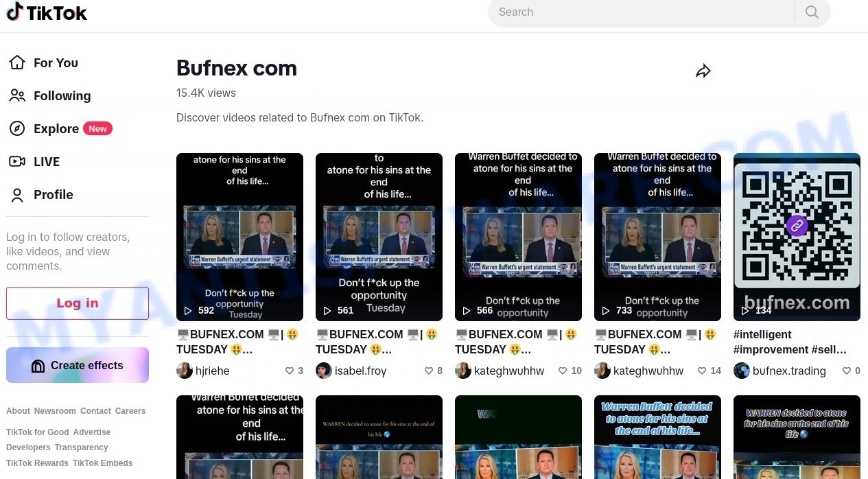Open the Developers link
The image size is (868, 479).
[28, 447]
